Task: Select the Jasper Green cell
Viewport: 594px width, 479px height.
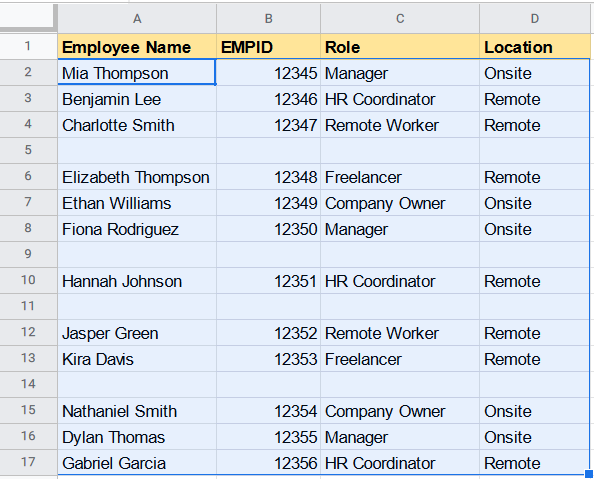Action: [137, 332]
